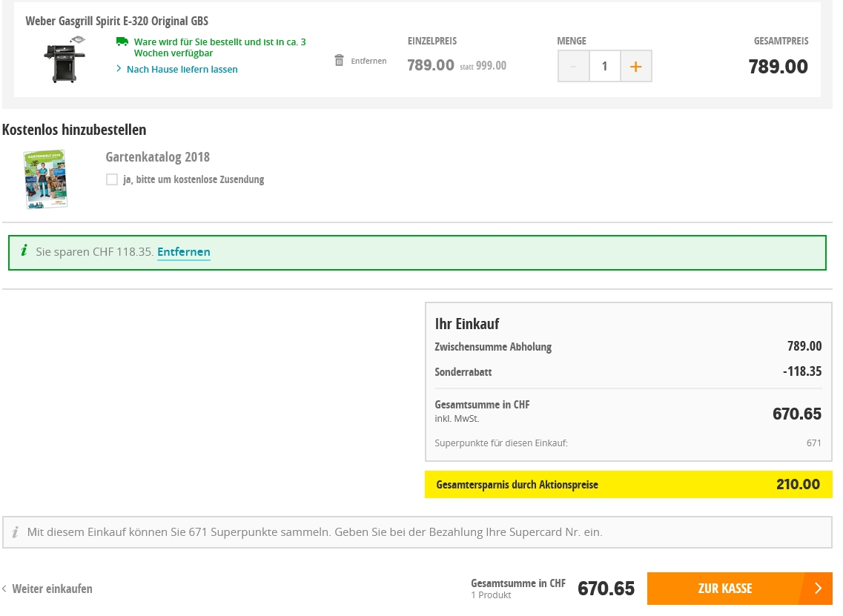Open Weber Gasgrill Spirit E-320 product title

pos(116,21)
